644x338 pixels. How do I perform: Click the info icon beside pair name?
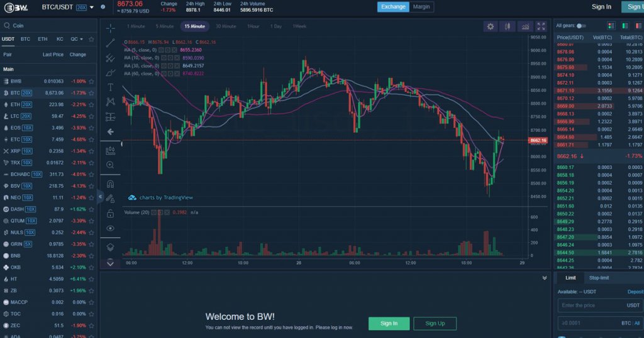(x=103, y=7)
